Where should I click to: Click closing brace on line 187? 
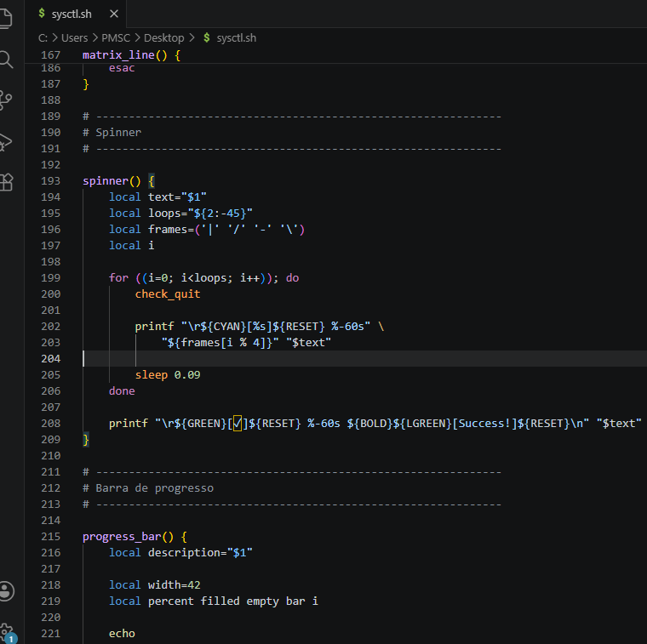point(86,84)
